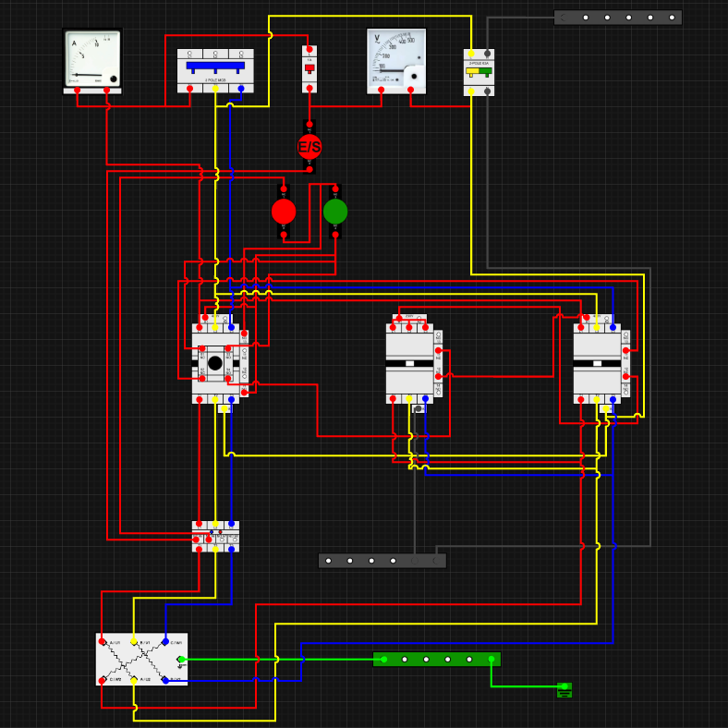Screen dimensions: 728x728
Task: Click the analog ammeter gauge
Action: pyautogui.click(x=92, y=61)
